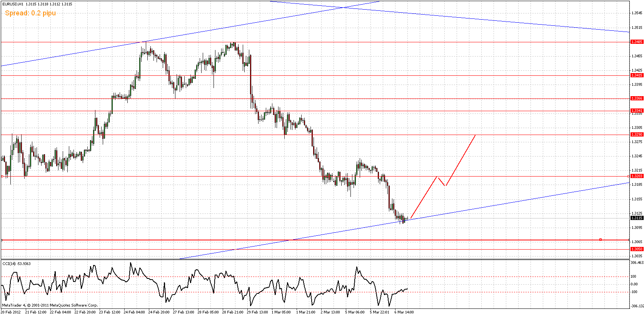This screenshot has height=315, width=644.
Task: Click the '2 Mar 13:00' time axis label
Action: [330, 312]
